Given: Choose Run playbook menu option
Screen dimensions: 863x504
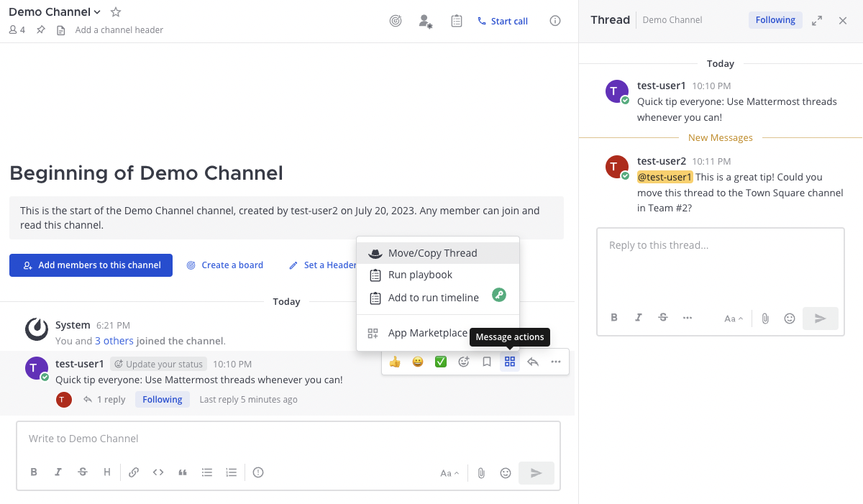Looking at the screenshot, I should tap(420, 275).
